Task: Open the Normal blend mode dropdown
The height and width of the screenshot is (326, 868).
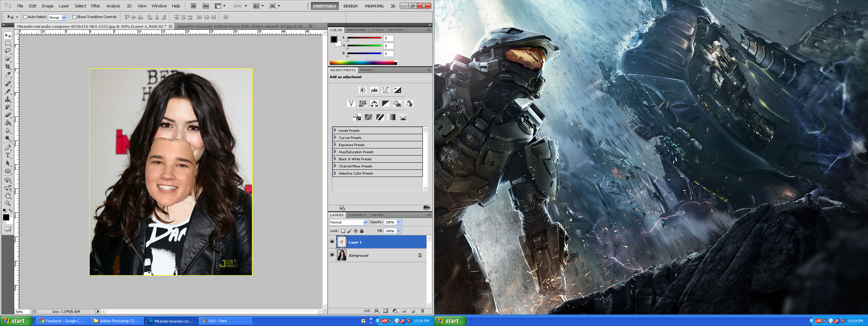Action: [366, 222]
